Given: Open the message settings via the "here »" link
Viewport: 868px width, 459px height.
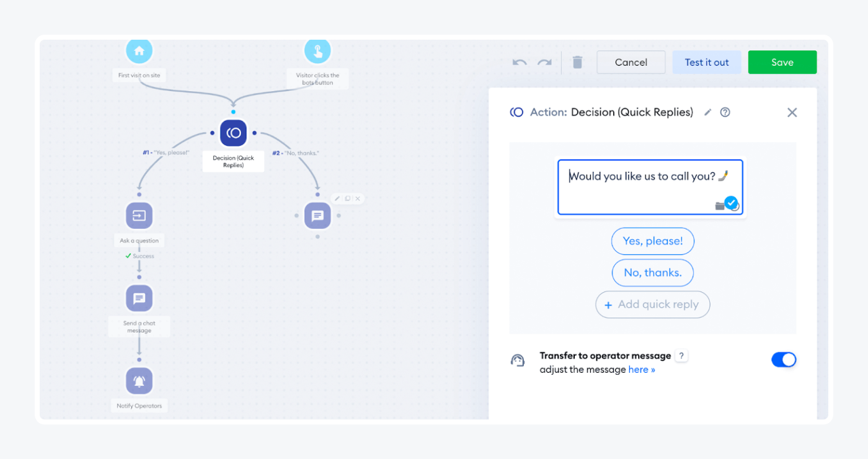Looking at the screenshot, I should (x=642, y=369).
